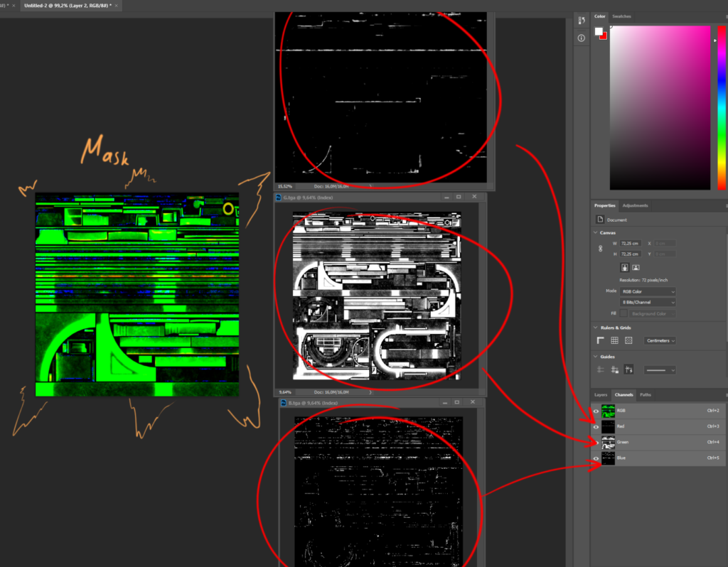Open the 8 Bits/Channel dropdown
Screen dimensions: 728x567
(x=647, y=303)
